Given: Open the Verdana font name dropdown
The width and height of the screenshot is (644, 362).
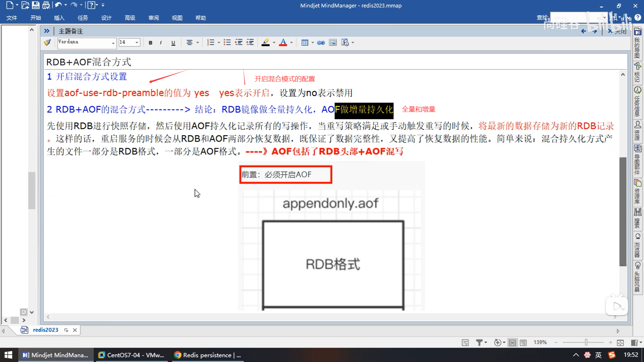Looking at the screenshot, I should (x=113, y=43).
